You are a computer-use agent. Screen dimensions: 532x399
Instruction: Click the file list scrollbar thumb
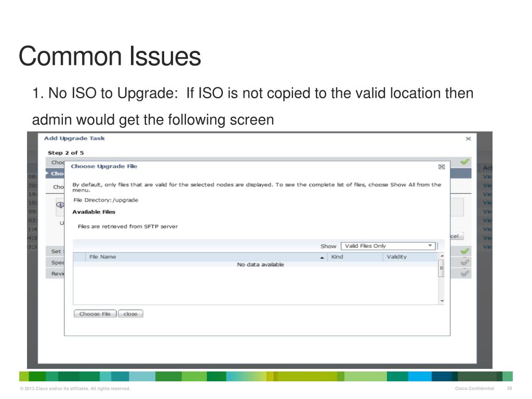pyautogui.click(x=442, y=269)
